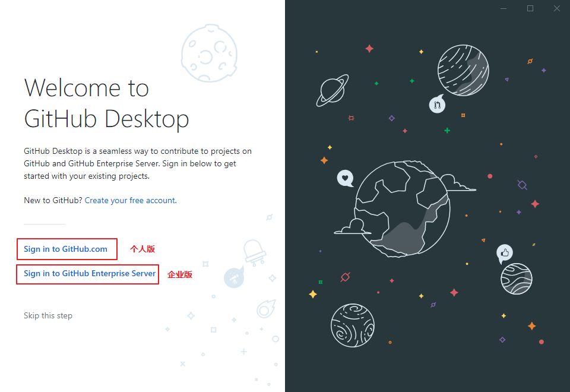Maximize the GitHub Desktop window
Screen dimensions: 570x392
530,8
